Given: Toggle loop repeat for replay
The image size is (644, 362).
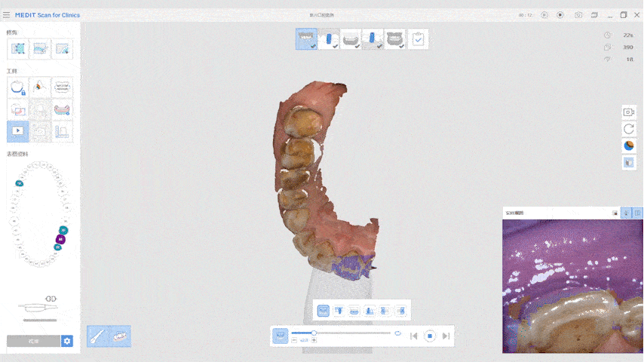Looking at the screenshot, I should coord(397,333).
